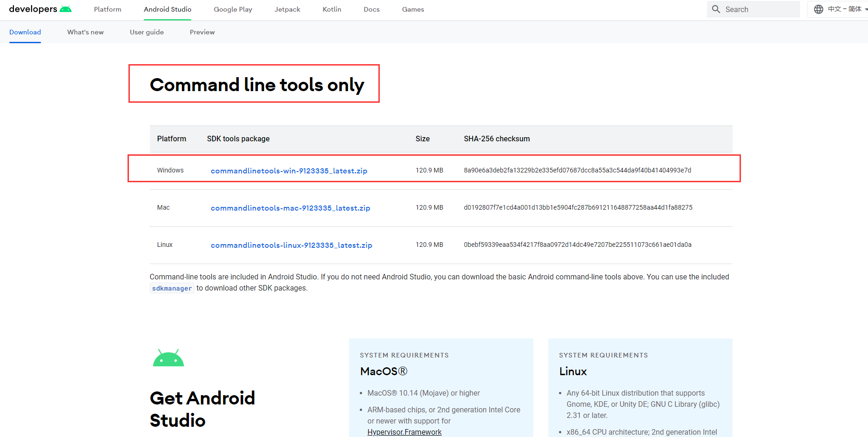Viewport: 868px width, 437px height.
Task: Click the search magnifier icon
Action: (716, 9)
